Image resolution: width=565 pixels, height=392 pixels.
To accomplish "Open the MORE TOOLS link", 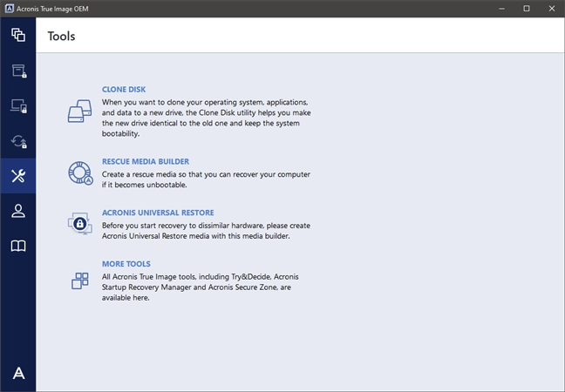I will click(x=126, y=264).
